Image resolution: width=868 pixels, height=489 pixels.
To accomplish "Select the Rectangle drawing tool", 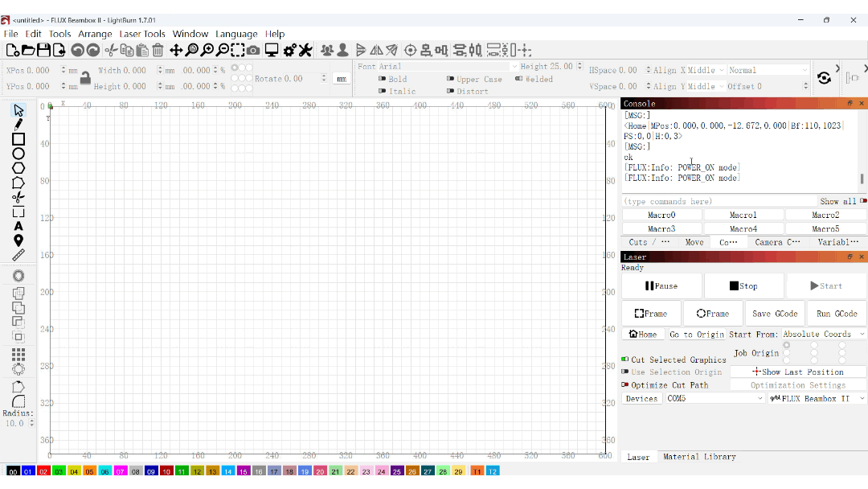I will (18, 139).
